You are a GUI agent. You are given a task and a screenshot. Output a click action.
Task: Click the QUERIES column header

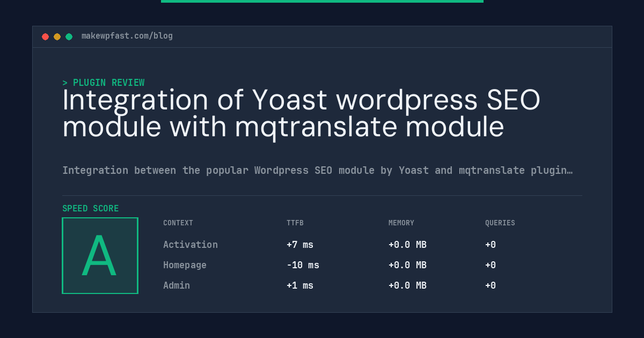coord(500,223)
